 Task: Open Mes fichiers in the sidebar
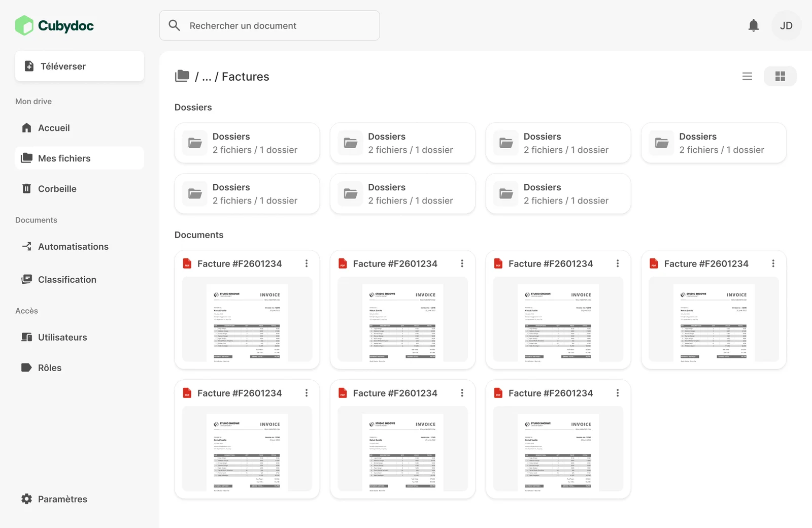(x=80, y=158)
